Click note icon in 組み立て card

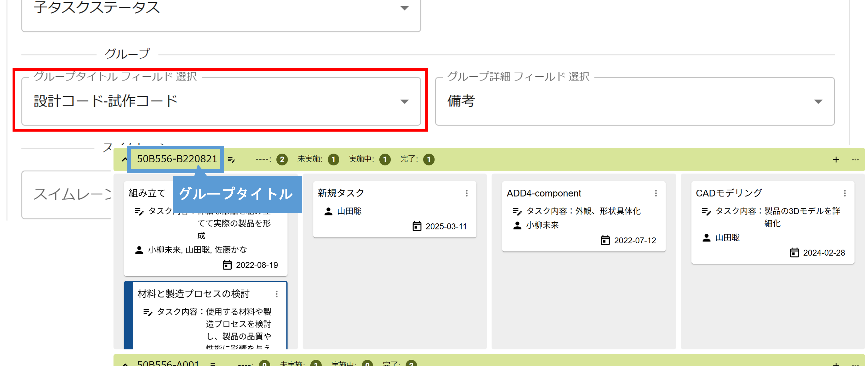click(x=139, y=211)
